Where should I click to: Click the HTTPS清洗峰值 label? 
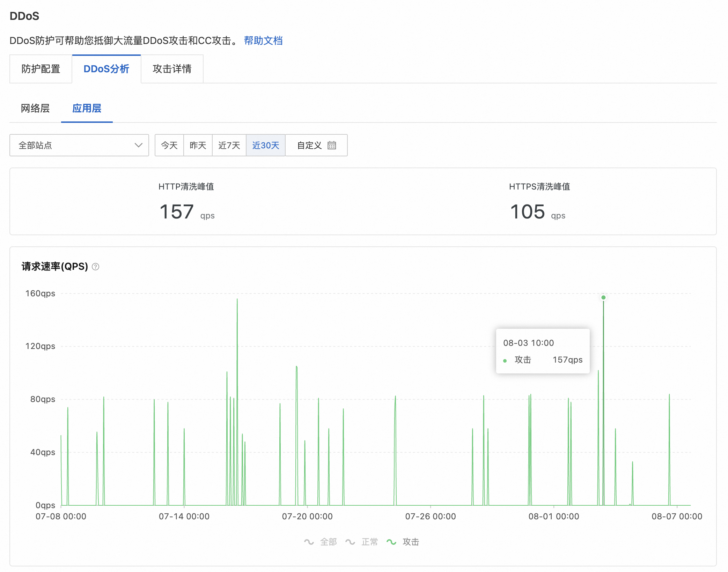[x=539, y=187]
